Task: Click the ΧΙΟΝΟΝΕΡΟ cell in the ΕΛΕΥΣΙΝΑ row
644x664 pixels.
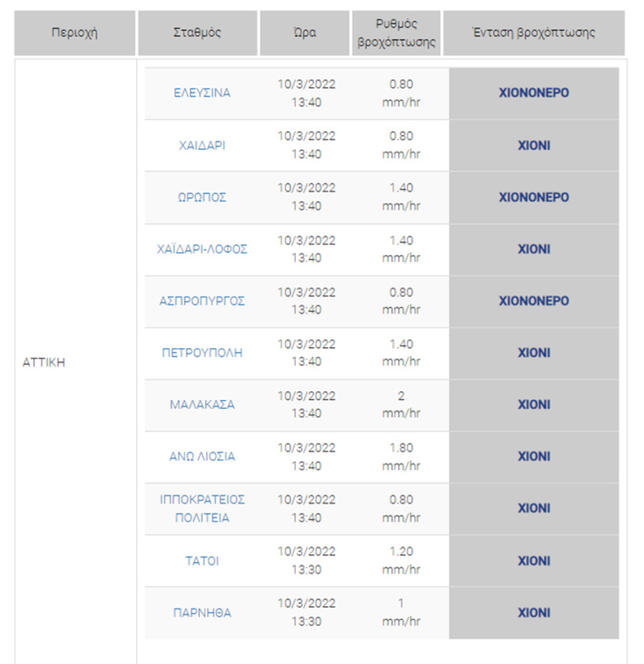Action: pyautogui.click(x=533, y=93)
